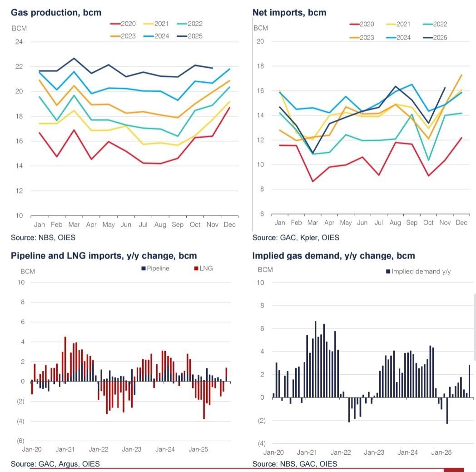Image resolution: width=476 pixels, height=472 pixels.
Task: Select the 'Pipeline and LNG imports' chart title
Action: 104,256
